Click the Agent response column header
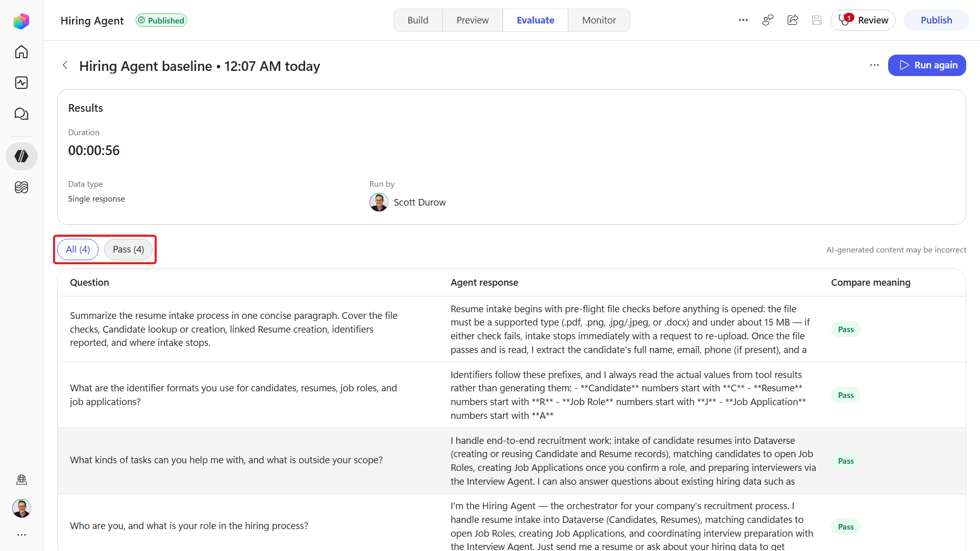Viewport: 980px width, 551px height. point(484,282)
